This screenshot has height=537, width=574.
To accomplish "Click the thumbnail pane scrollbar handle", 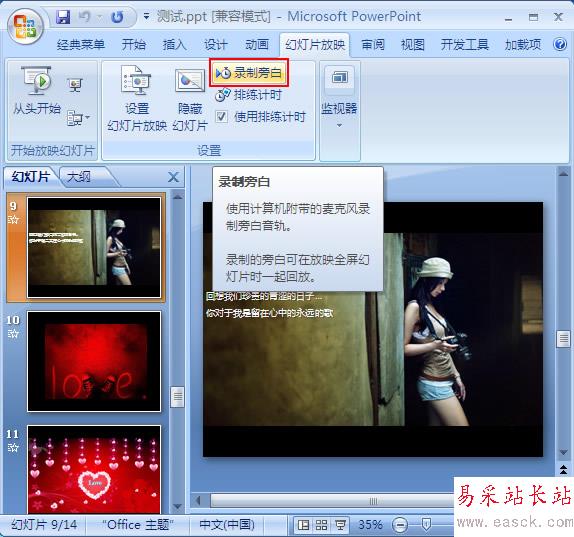I will (178, 397).
